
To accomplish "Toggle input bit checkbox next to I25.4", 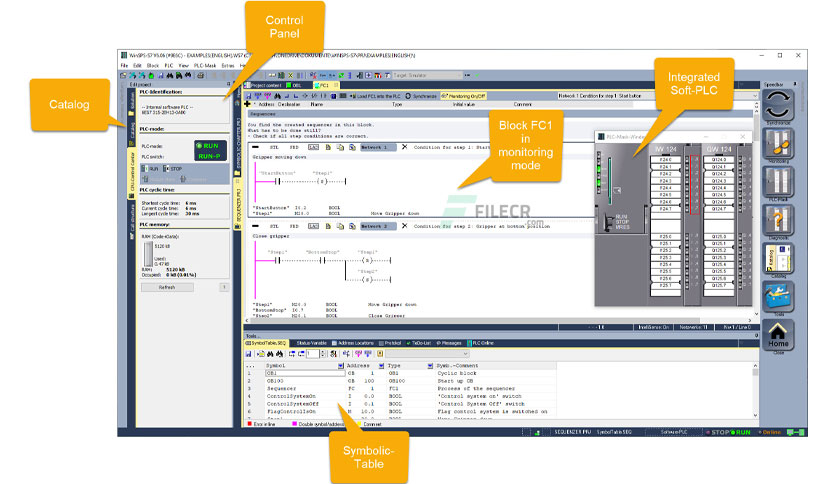I will point(687,264).
